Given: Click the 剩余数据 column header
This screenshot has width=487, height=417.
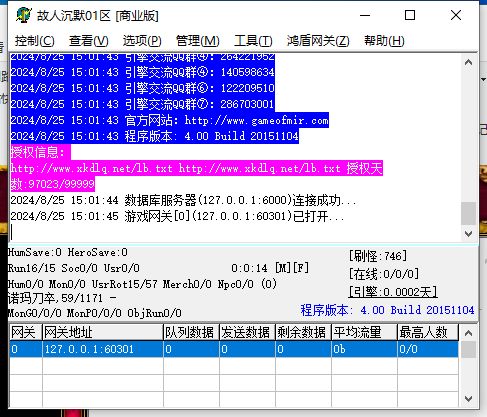Looking at the screenshot, I should tap(303, 332).
